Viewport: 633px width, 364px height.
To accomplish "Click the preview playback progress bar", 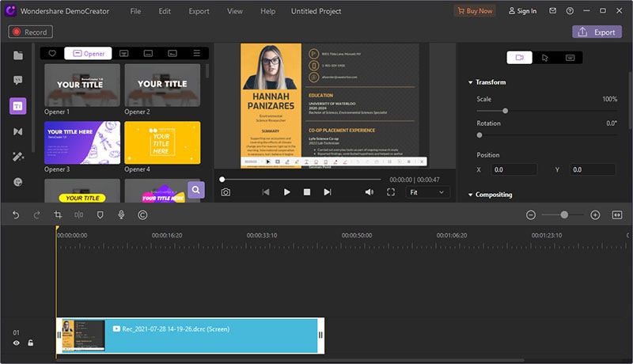I will pyautogui.click(x=301, y=179).
